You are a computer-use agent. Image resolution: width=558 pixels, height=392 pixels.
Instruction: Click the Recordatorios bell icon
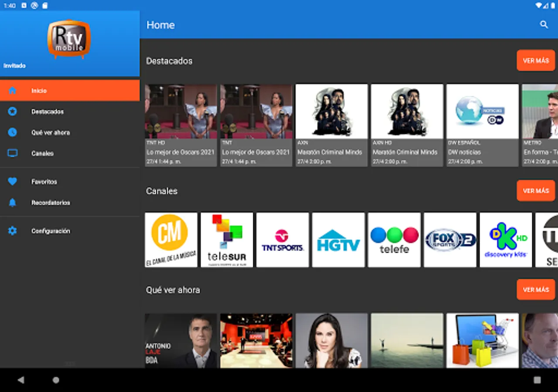(x=12, y=203)
